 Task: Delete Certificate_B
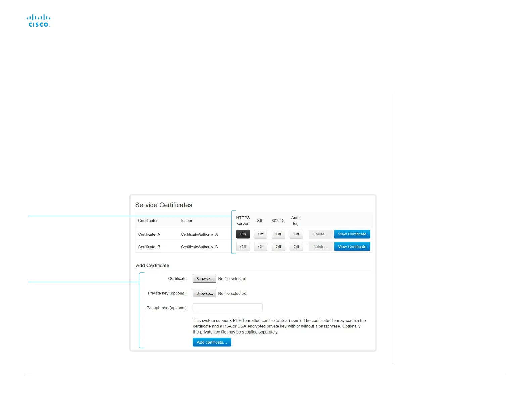click(320, 247)
